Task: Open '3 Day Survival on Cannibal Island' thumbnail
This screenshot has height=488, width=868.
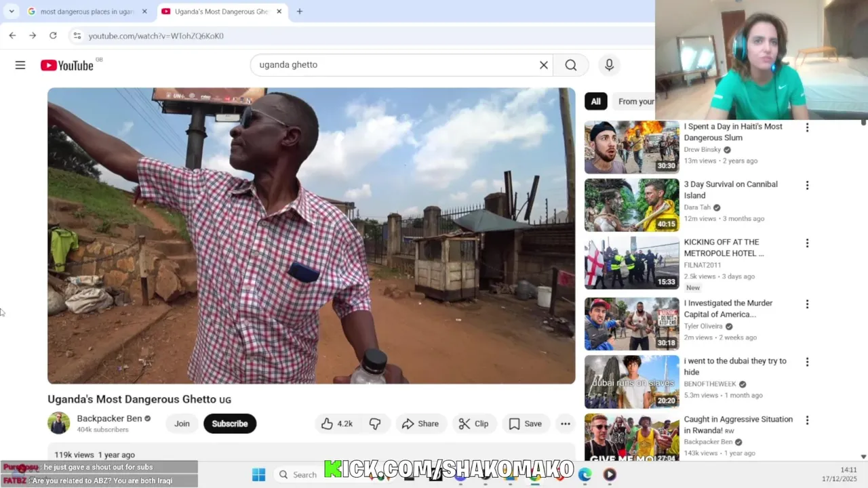Action: coord(632,205)
